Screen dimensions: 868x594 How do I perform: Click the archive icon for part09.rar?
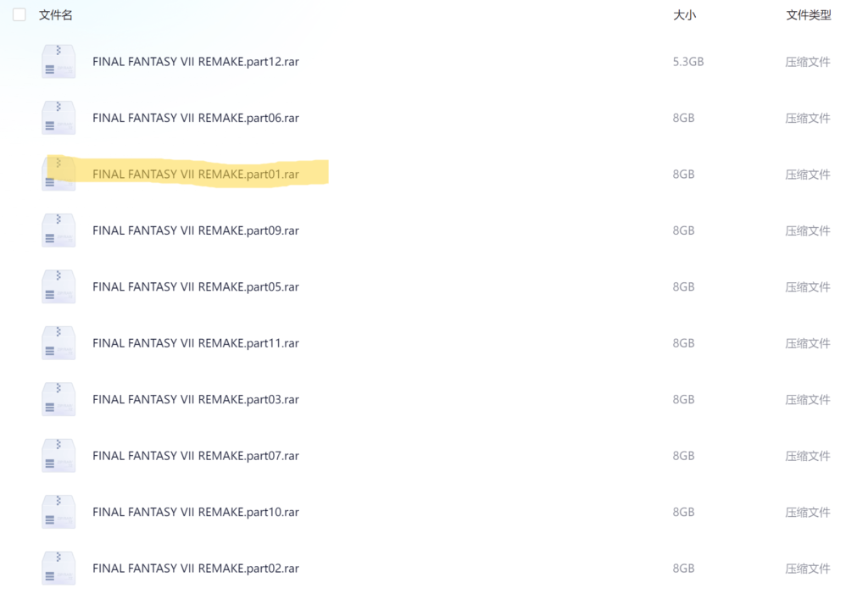pos(58,230)
